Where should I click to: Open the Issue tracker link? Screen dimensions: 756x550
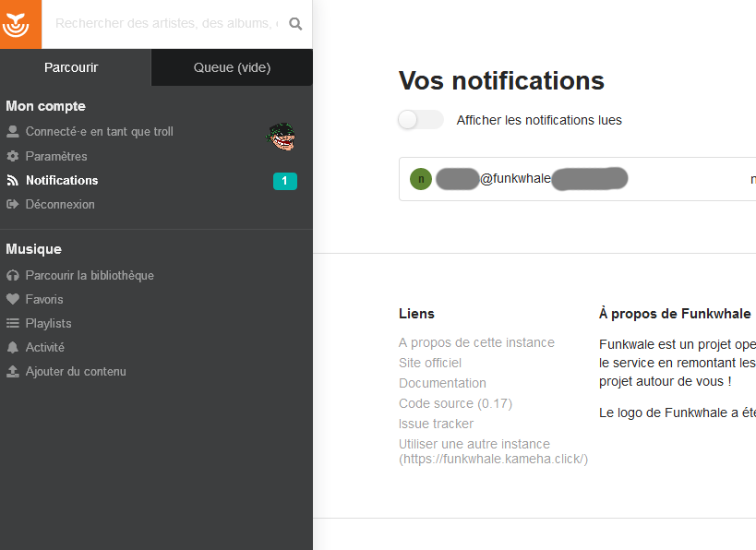click(x=436, y=424)
